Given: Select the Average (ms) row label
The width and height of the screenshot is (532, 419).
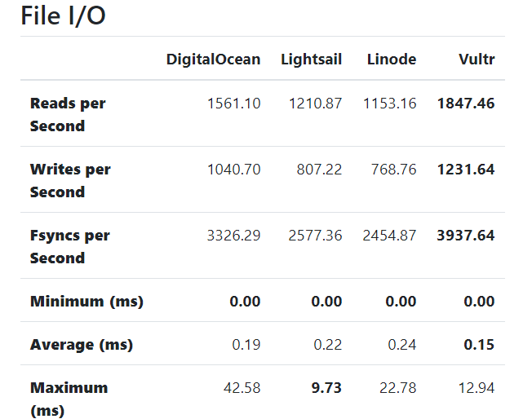Looking at the screenshot, I should [82, 344].
